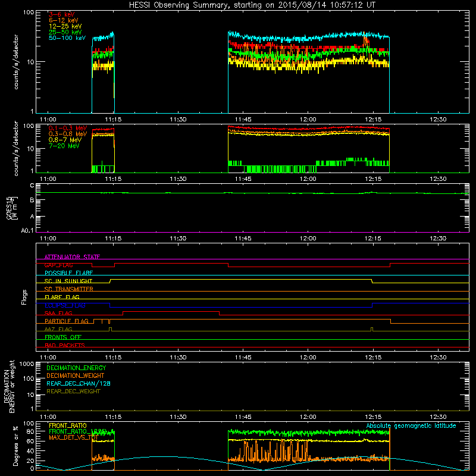Click the vertical Flags axis title
476x476 pixels.
coord(24,297)
